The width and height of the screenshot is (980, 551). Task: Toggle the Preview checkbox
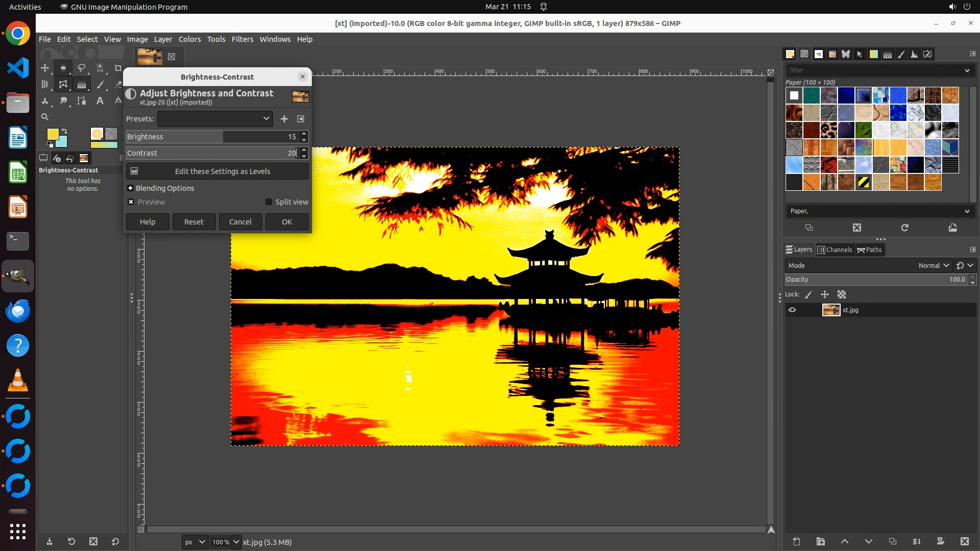pos(131,202)
